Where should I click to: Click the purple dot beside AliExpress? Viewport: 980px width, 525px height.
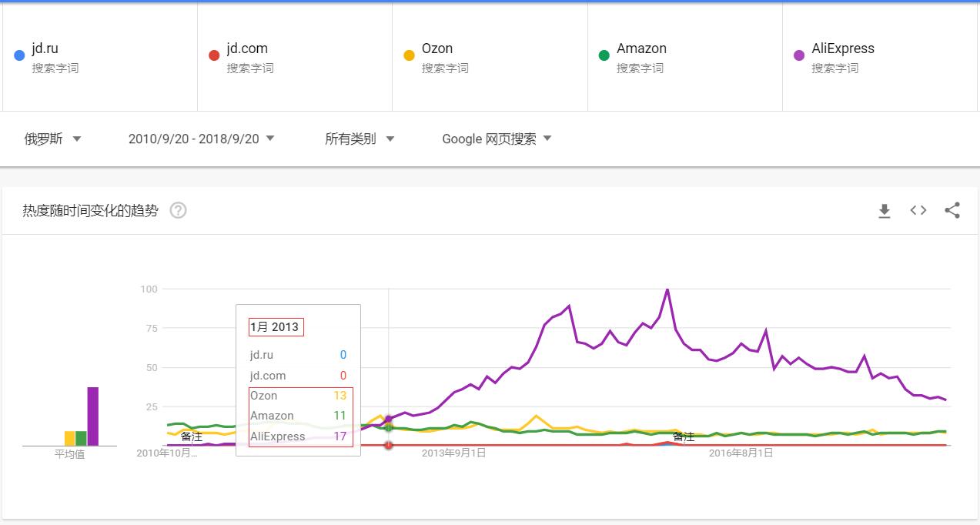798,55
